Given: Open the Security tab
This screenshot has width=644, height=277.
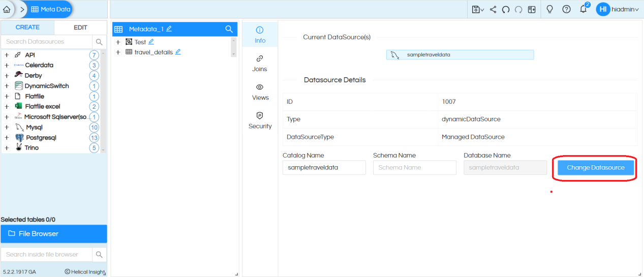Looking at the screenshot, I should tap(260, 120).
